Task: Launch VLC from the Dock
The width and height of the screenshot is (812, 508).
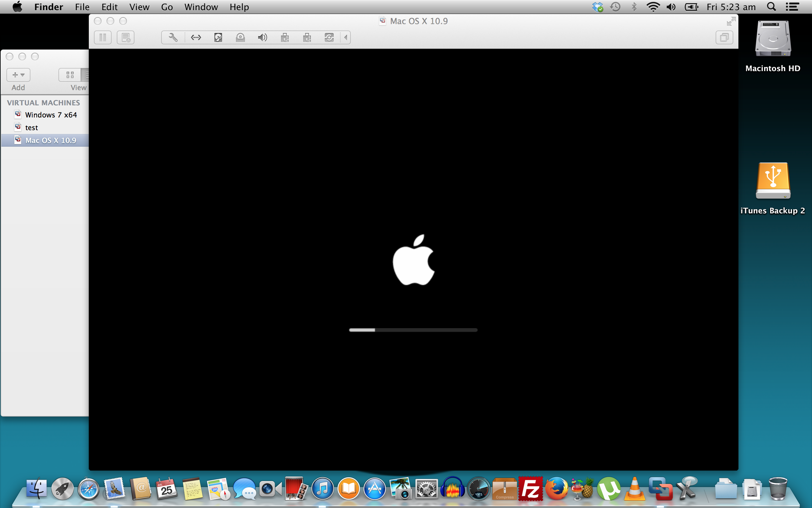Action: (634, 489)
